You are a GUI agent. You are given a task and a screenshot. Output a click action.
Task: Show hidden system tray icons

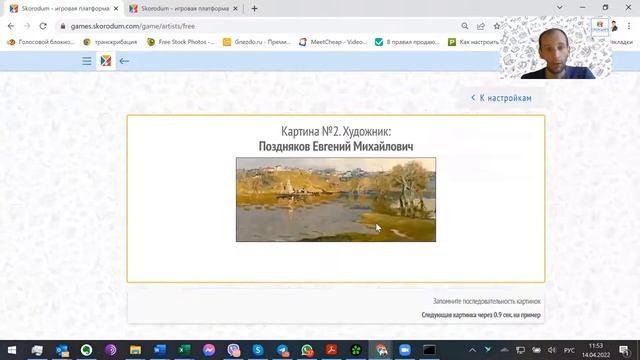click(472, 350)
